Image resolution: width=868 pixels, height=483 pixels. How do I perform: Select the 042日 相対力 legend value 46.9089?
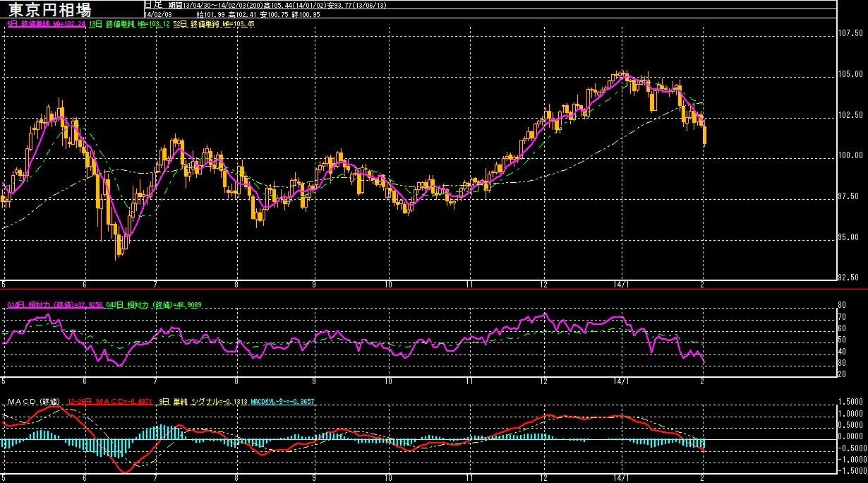[x=153, y=304]
